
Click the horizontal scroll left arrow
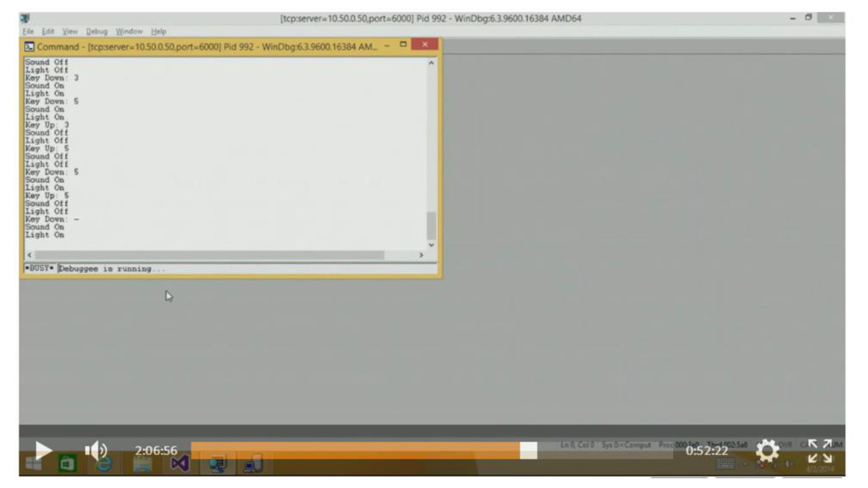pos(30,255)
